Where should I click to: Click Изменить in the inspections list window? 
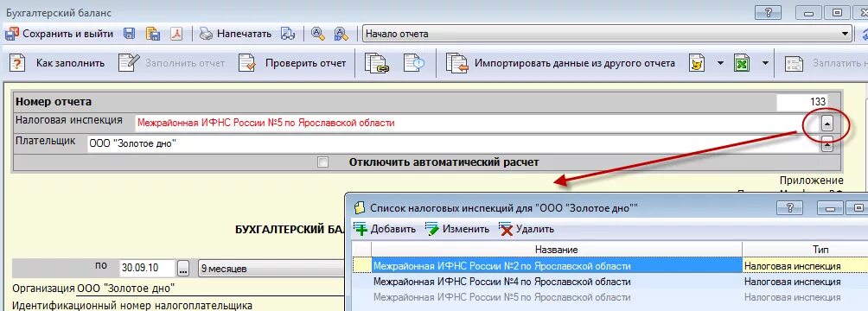click(x=465, y=229)
